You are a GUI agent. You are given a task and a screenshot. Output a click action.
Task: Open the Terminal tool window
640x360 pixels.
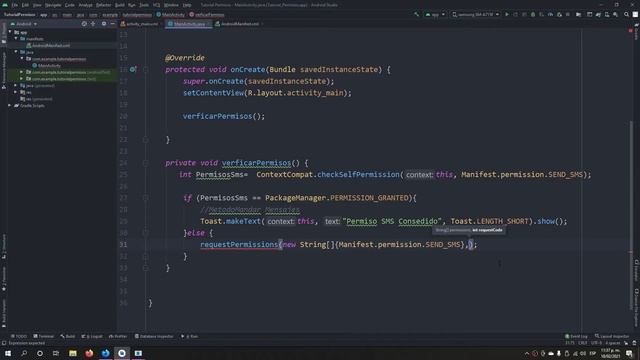(43, 336)
